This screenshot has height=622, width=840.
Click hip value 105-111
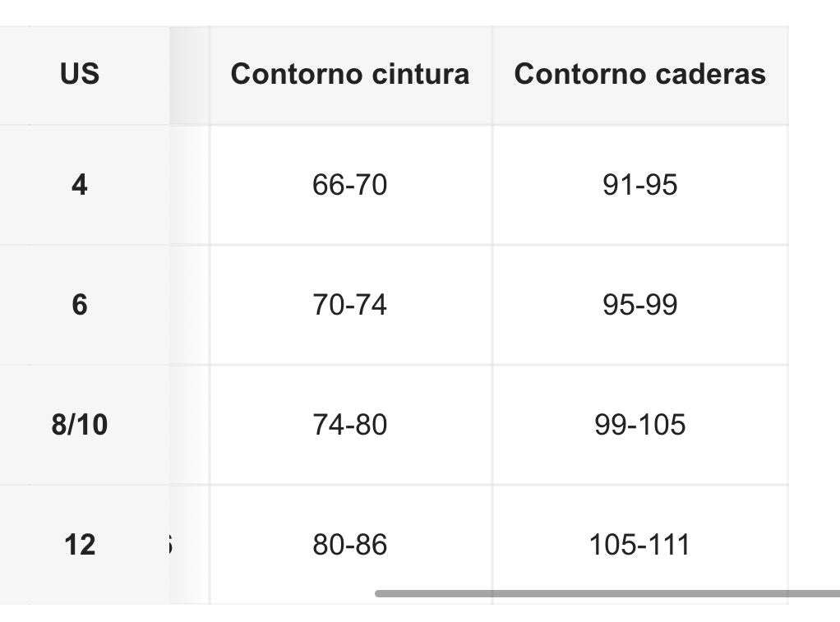(639, 545)
